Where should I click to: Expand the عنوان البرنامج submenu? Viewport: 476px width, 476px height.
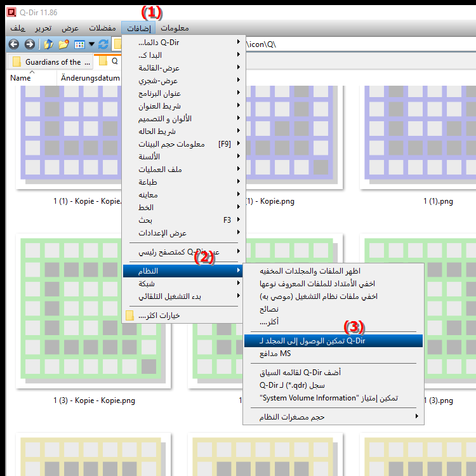pos(183,93)
